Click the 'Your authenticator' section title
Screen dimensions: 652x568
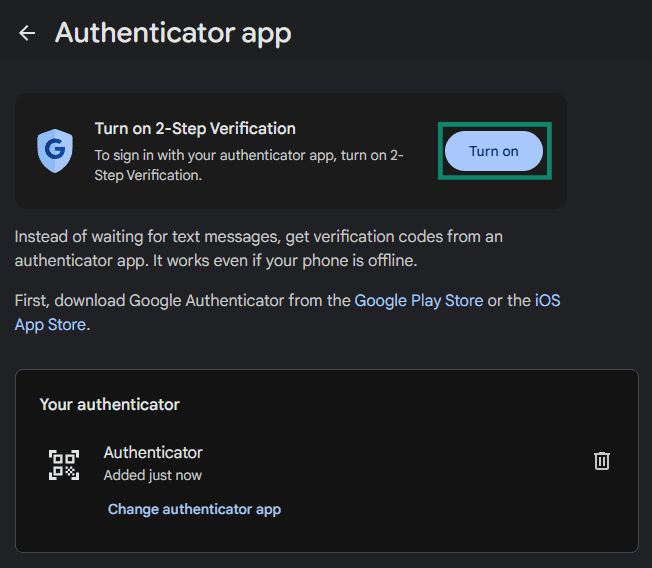[110, 404]
